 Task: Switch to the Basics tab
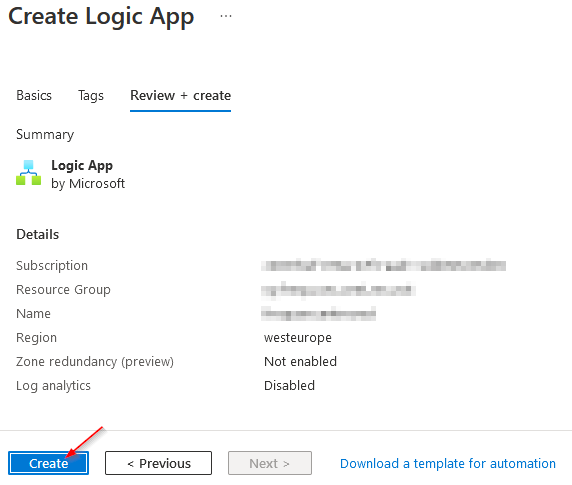(x=34, y=96)
